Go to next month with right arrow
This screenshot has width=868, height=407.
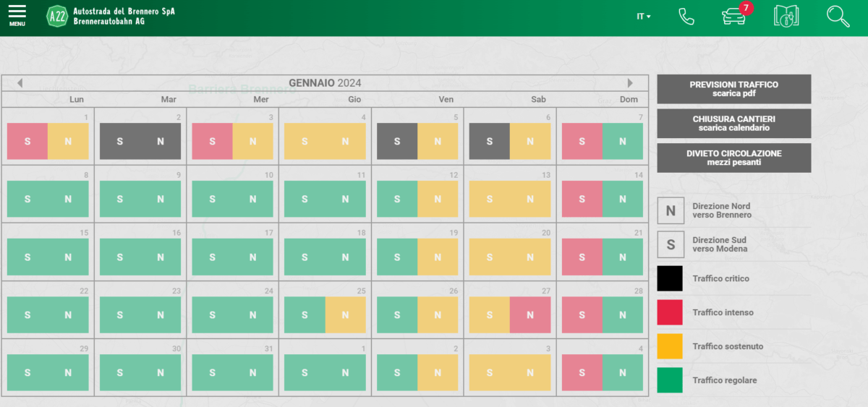tap(630, 83)
